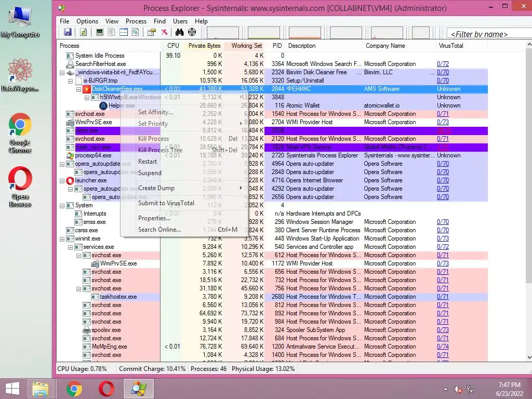Click the crosshair Find Window's Process icon
This screenshot has width=532, height=399.
(192, 32)
